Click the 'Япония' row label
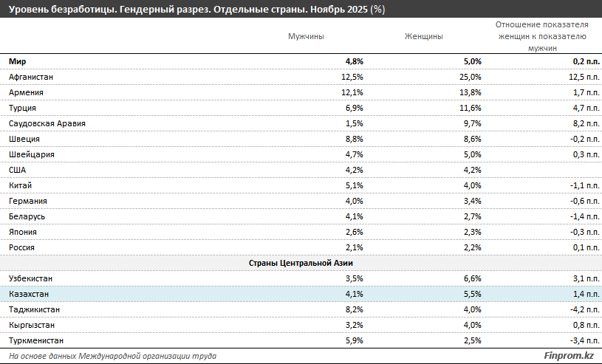Image resolution: width=602 pixels, height=364 pixels. click(23, 232)
